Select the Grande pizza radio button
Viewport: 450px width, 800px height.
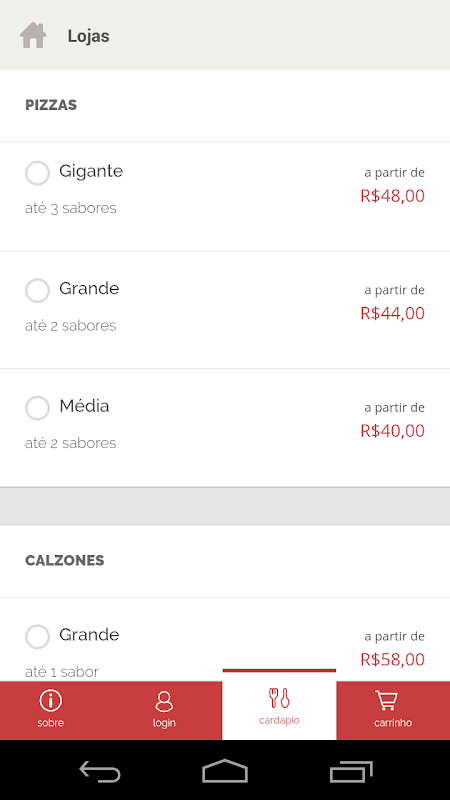[37, 290]
